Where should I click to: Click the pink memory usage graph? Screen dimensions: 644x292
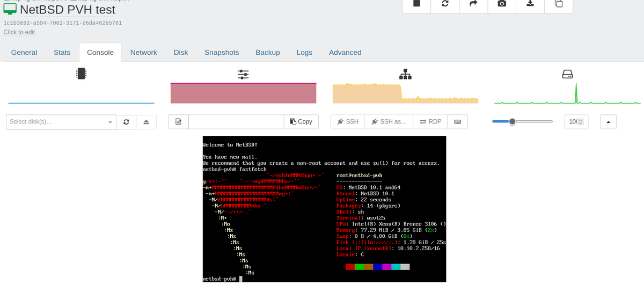coord(243,93)
